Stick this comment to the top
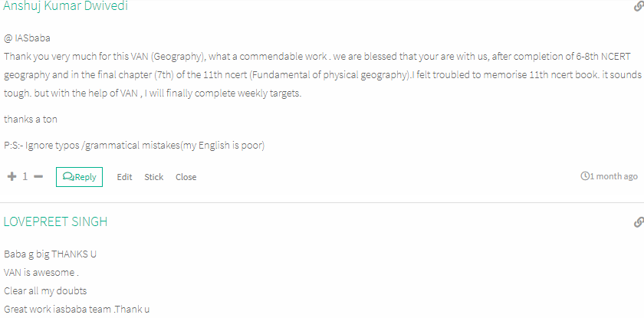Screen dimensions: 644x318 (x=153, y=177)
